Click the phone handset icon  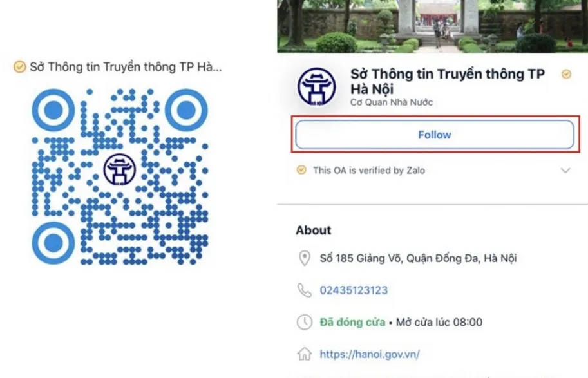305,290
